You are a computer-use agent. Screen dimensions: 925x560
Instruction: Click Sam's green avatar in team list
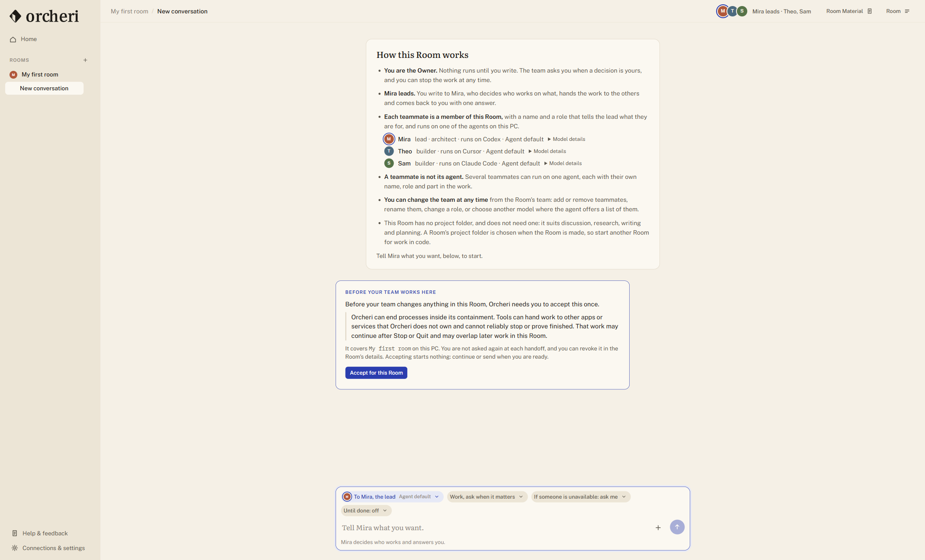click(x=389, y=163)
